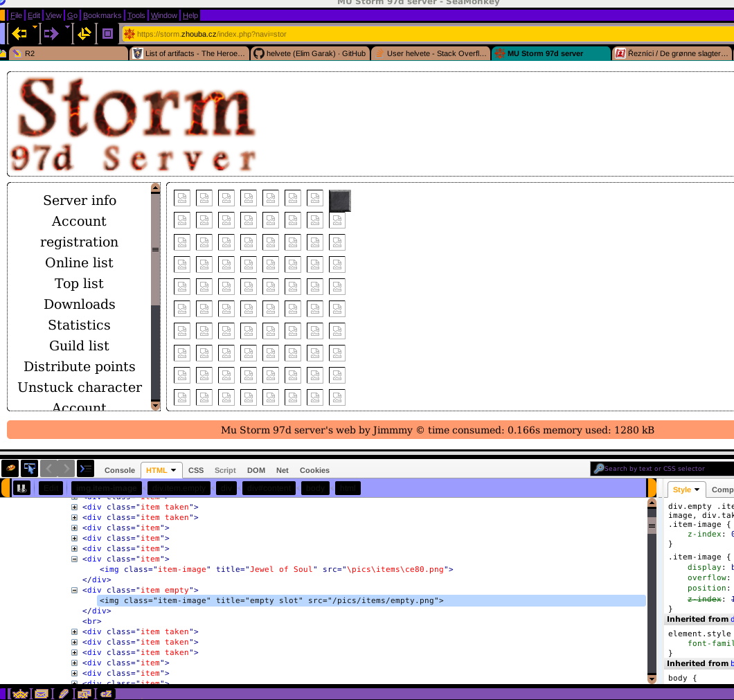Screen dimensions: 734x700
Task: Open the HTML tab dropdown menu arrow
Action: [173, 470]
